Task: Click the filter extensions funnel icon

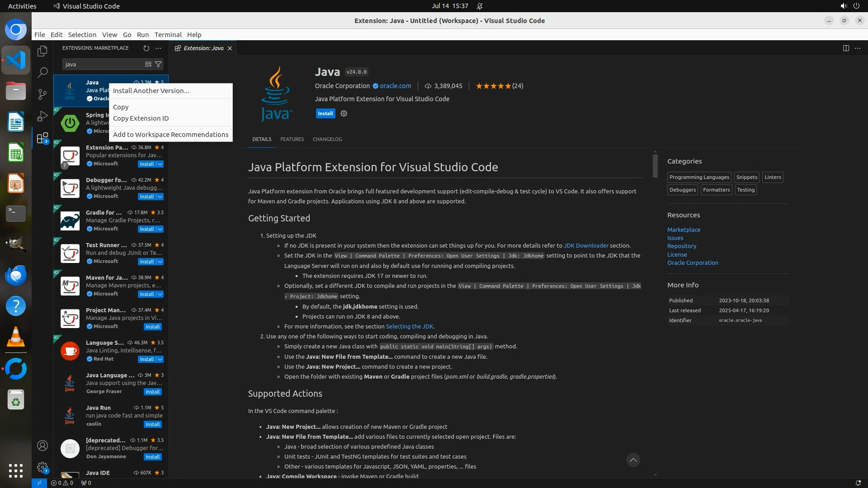Action: 158,64
